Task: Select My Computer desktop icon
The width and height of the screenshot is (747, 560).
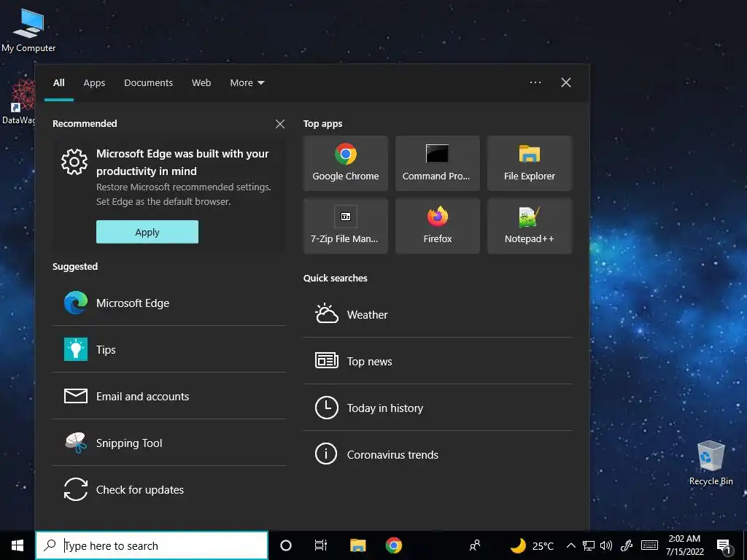Action: coord(28,31)
